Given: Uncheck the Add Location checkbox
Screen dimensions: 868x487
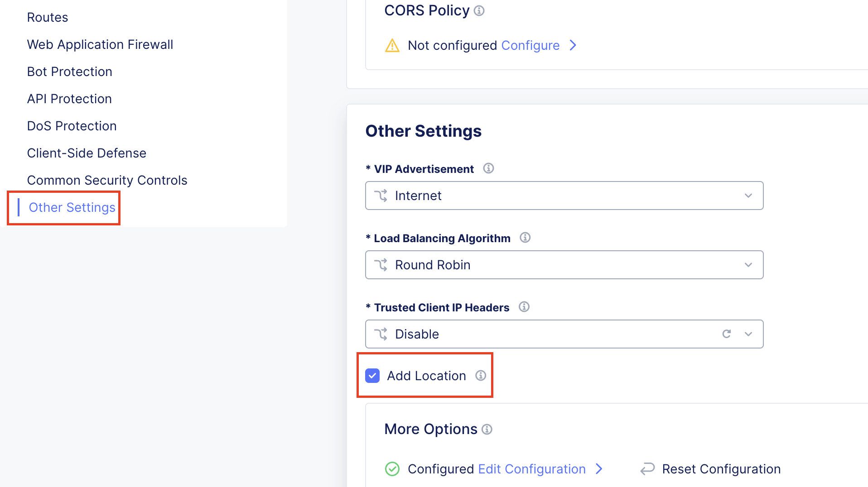Looking at the screenshot, I should [x=372, y=376].
